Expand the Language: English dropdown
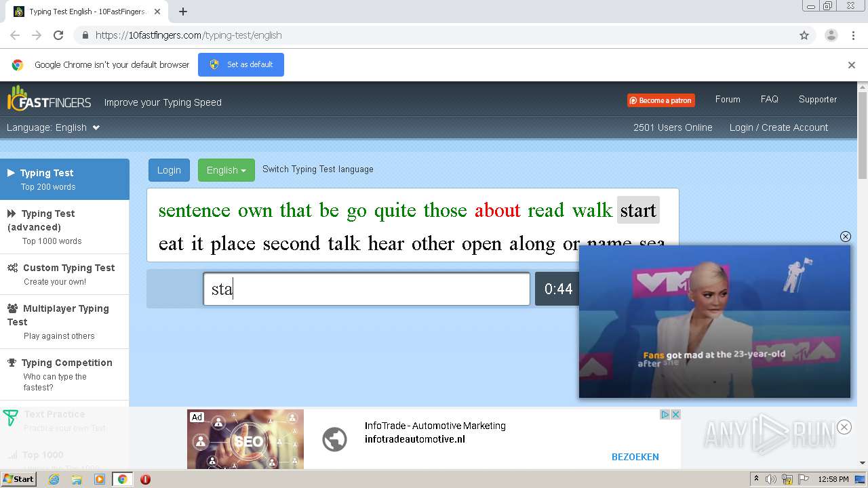 point(54,127)
